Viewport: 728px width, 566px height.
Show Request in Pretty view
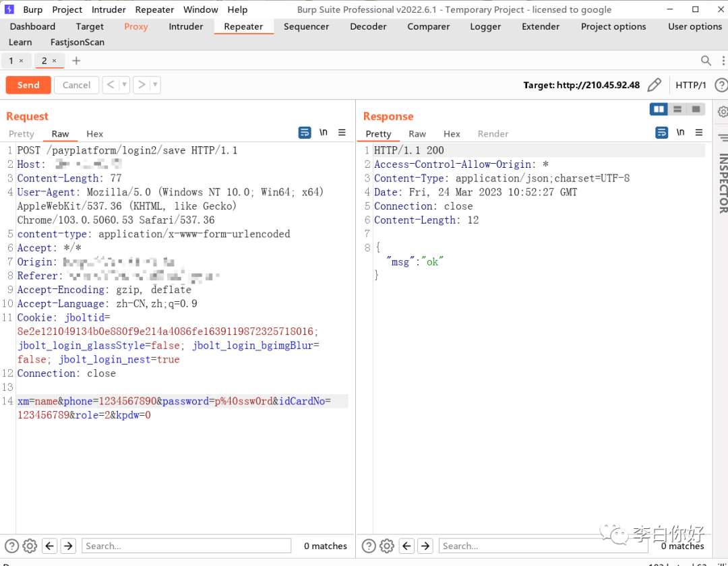click(22, 133)
